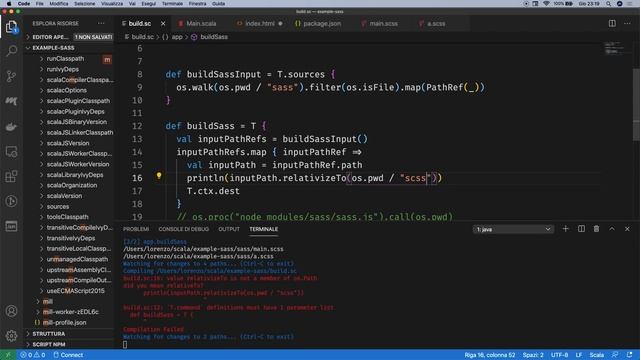The width and height of the screenshot is (640, 360).
Task: Expand the toolsClasspath folder
Action: 67,217
